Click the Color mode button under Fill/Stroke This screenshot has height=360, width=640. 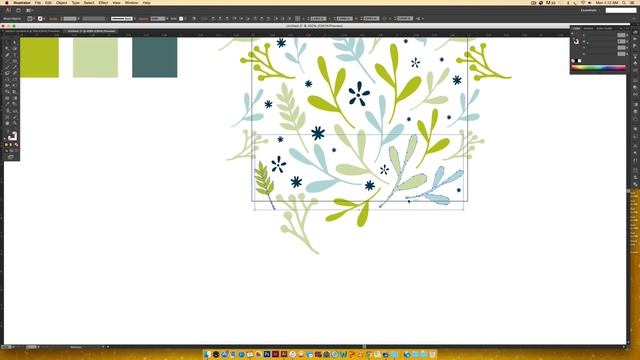tap(7, 144)
